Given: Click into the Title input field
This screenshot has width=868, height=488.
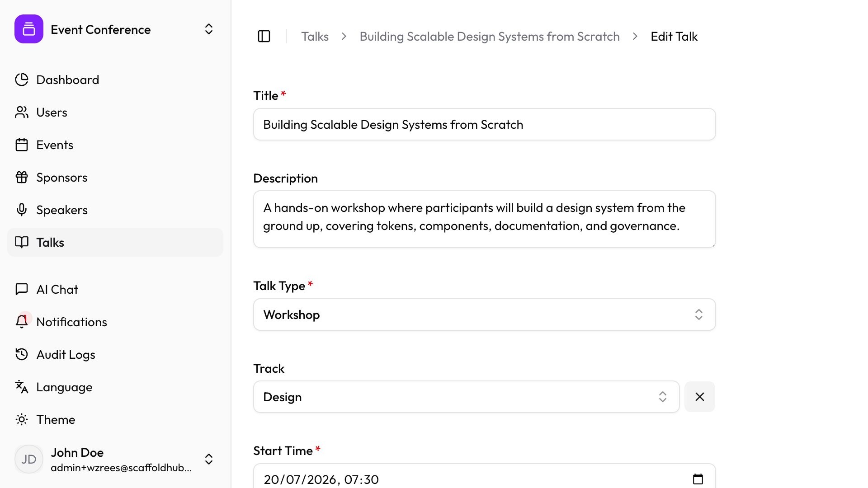Looking at the screenshot, I should coord(484,124).
